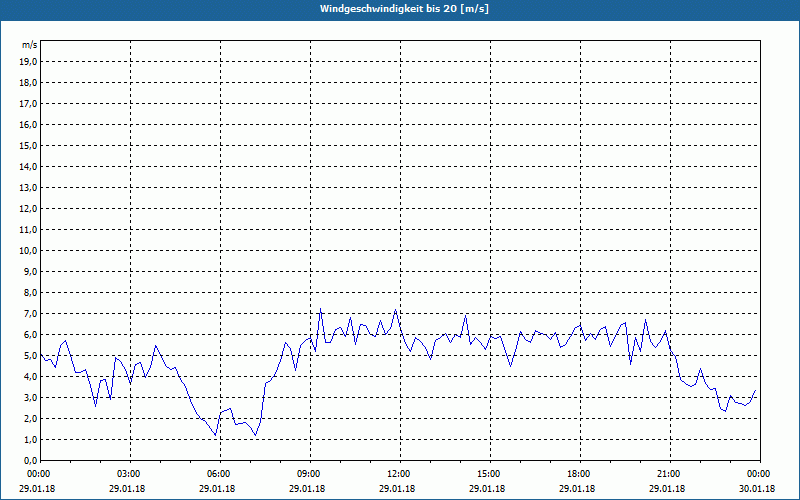The height and width of the screenshot is (500, 800).
Task: Select the '0,0' y-axis origin label
Action: pos(31,460)
